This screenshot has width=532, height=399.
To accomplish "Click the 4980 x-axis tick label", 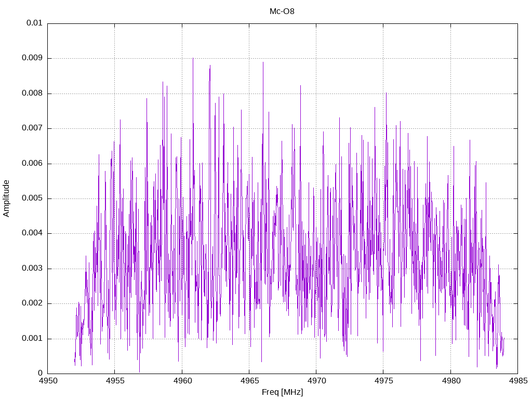I will [451, 381].
